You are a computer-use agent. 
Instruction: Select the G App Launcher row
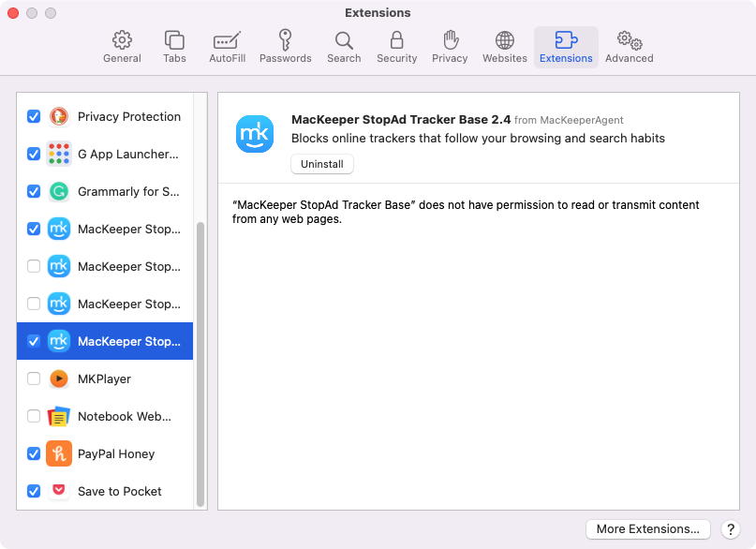pos(105,154)
